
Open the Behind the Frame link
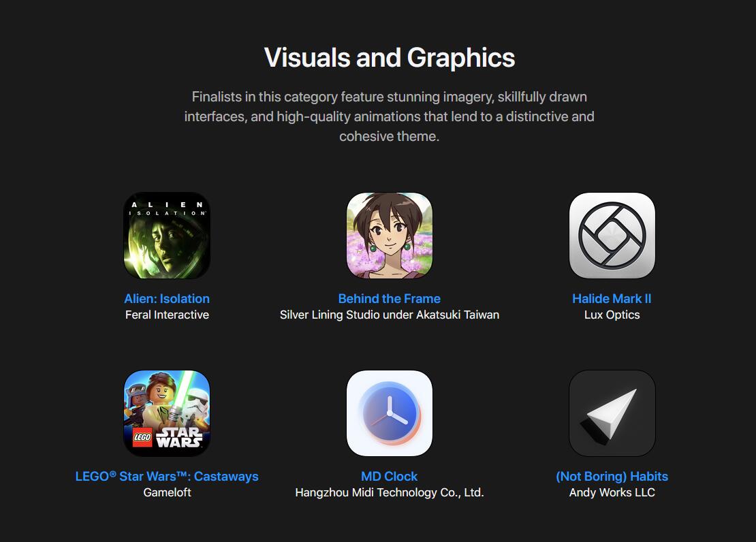[x=390, y=298]
